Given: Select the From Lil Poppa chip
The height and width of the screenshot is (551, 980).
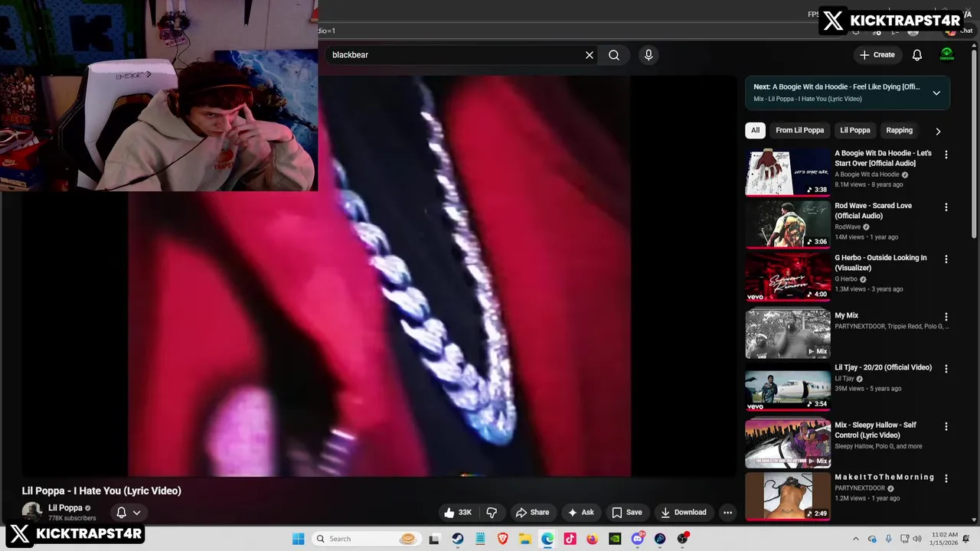Looking at the screenshot, I should click(799, 130).
